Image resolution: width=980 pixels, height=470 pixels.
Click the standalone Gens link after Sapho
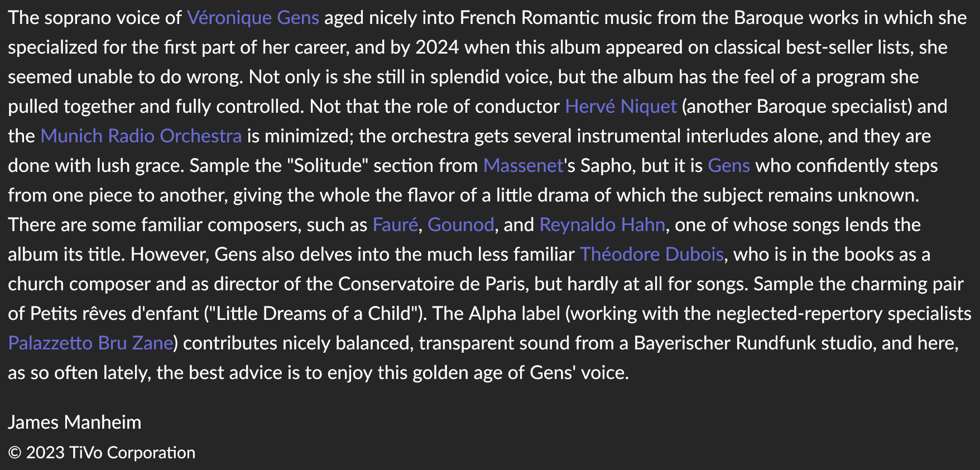click(x=729, y=166)
